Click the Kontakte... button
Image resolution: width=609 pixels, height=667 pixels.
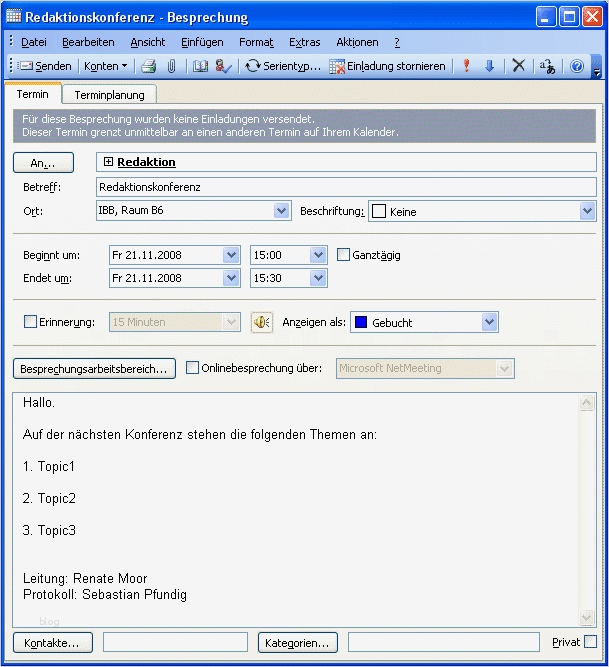pos(53,642)
